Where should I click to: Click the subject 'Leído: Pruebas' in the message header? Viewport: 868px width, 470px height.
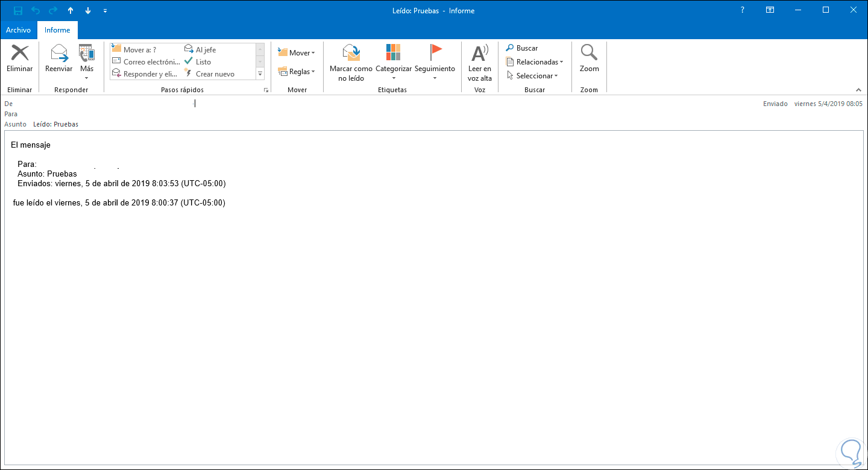coord(56,124)
